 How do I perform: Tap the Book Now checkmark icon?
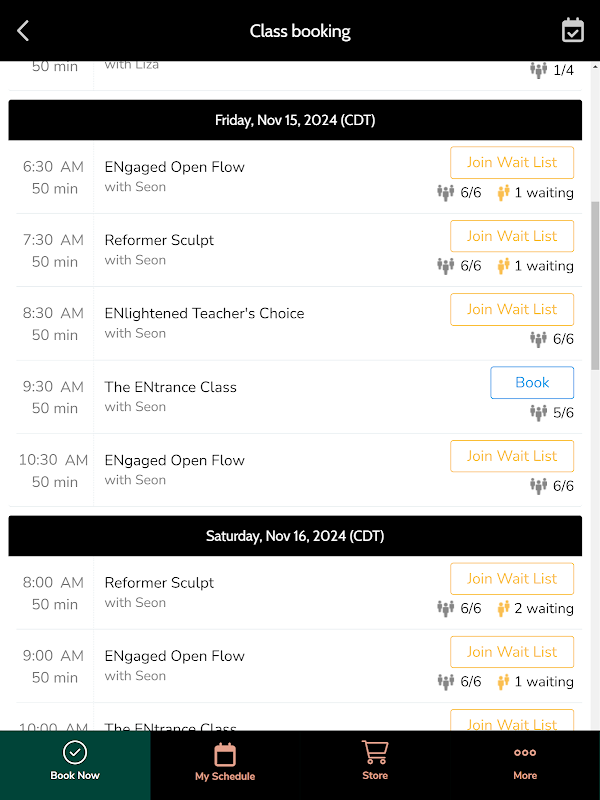(x=75, y=753)
